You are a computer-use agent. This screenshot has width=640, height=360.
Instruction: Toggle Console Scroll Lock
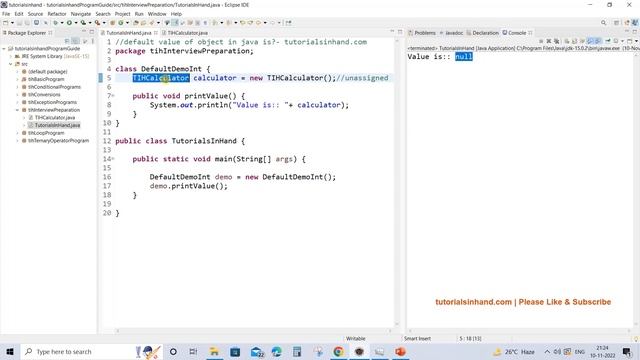pos(574,41)
